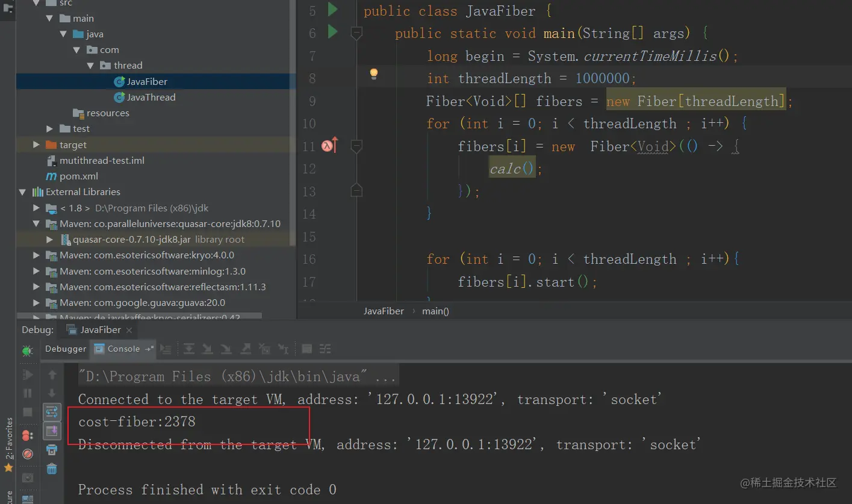Click the fold end marker on line 13
852x504 pixels.
356,191
